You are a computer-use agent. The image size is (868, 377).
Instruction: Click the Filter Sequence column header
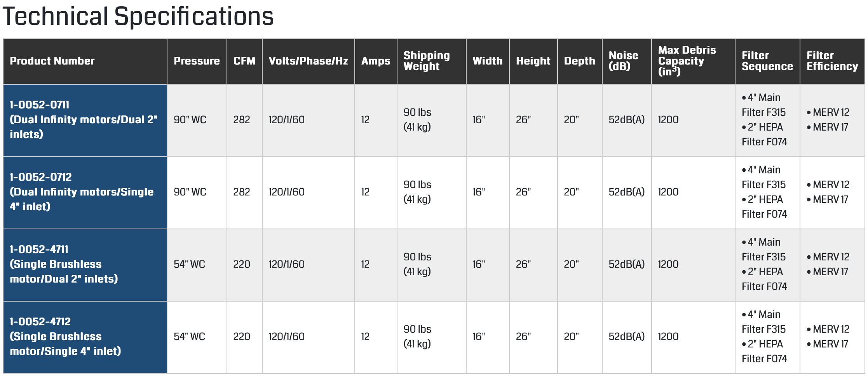tap(767, 61)
